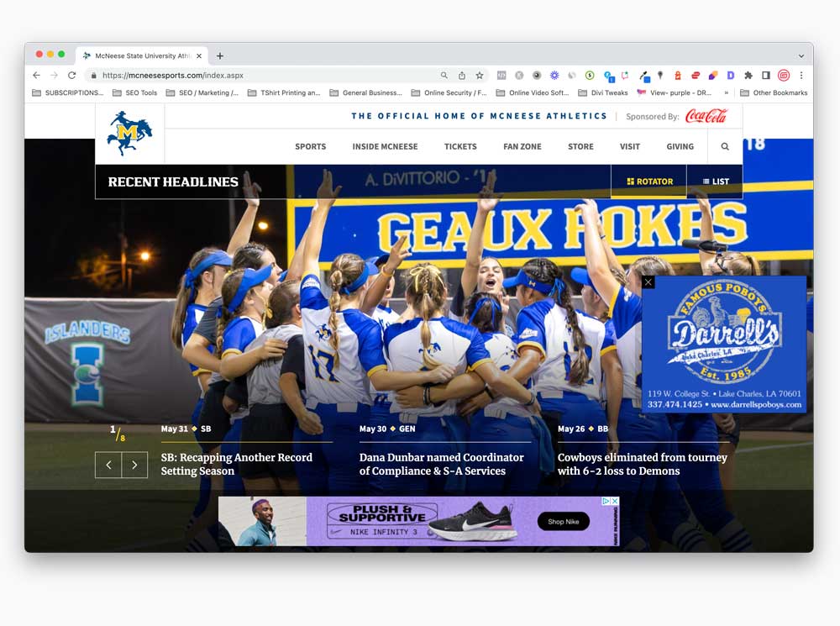Viewport: 840px width, 626px height.
Task: Close the Nike banner ad X
Action: point(615,501)
